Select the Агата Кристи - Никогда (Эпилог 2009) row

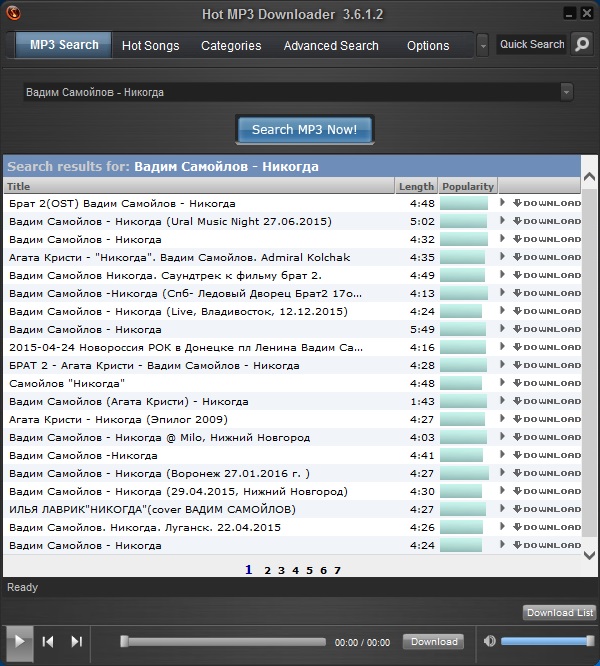292,419
